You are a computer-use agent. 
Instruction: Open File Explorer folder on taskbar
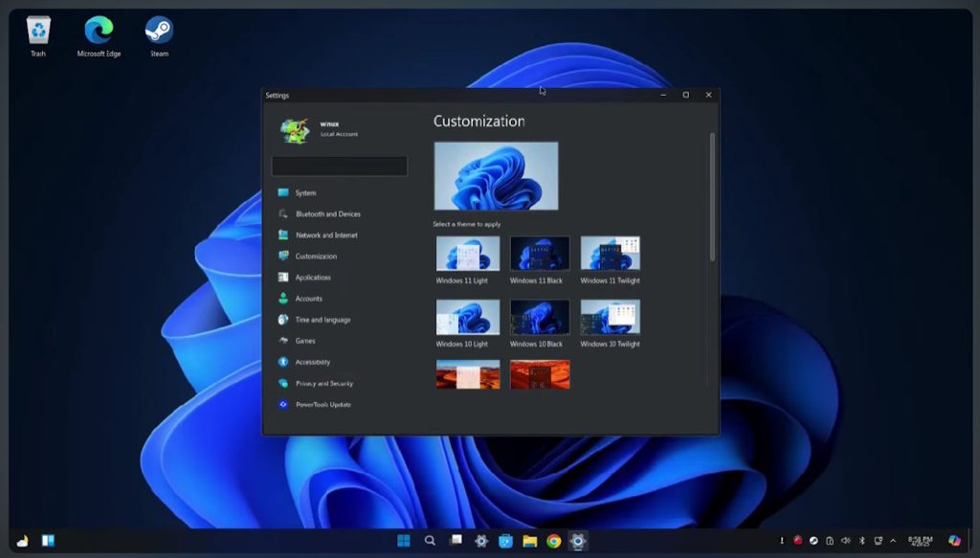[x=530, y=541]
